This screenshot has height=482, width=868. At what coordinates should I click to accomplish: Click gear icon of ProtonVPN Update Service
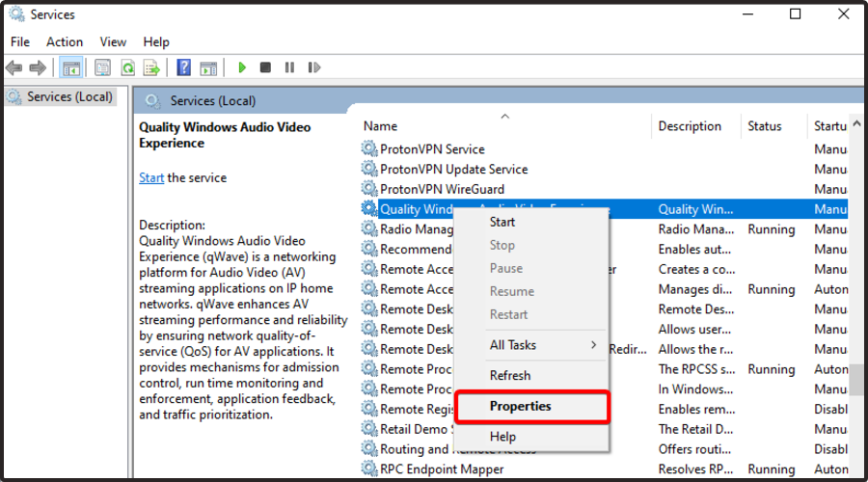[x=369, y=169]
